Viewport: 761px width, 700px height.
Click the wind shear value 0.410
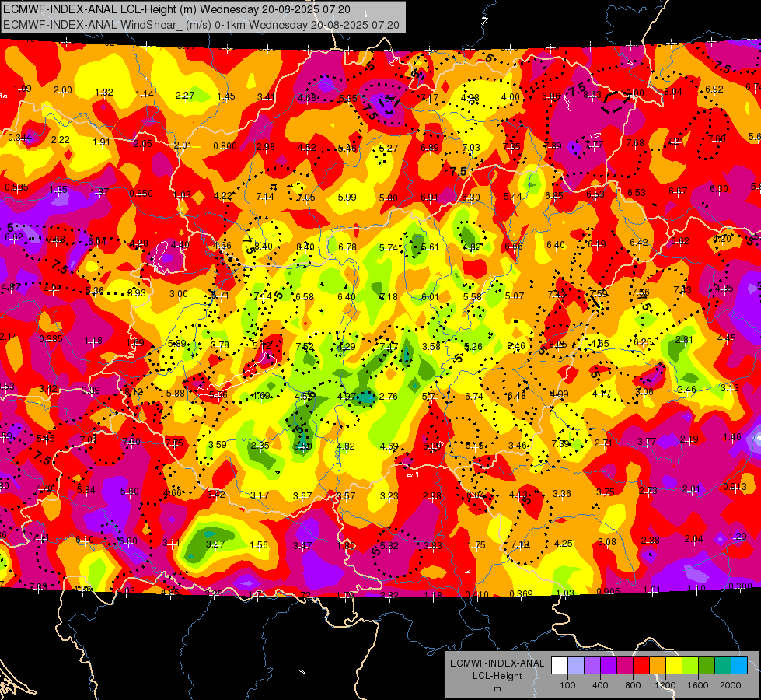coord(477,594)
